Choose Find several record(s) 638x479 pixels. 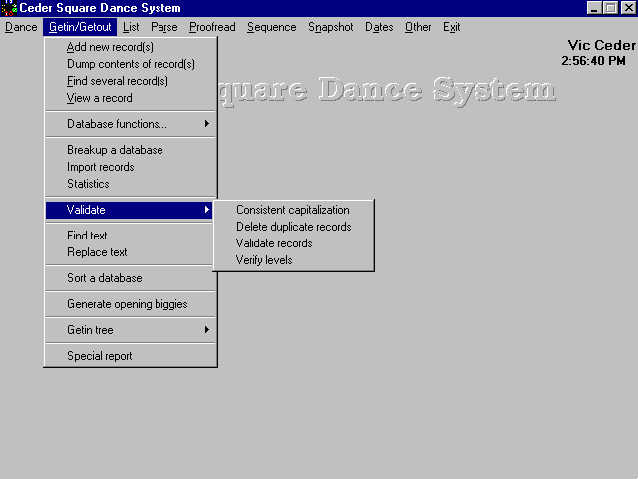[130, 81]
